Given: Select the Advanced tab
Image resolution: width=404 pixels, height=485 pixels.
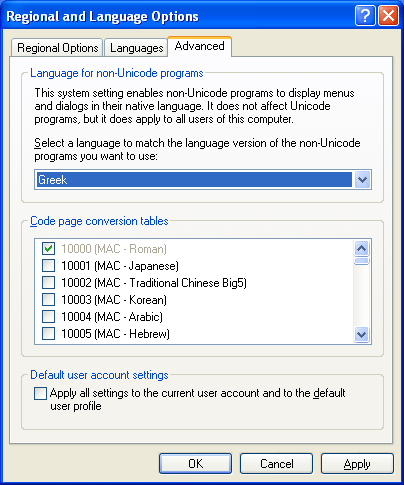Looking at the screenshot, I should 199,46.
